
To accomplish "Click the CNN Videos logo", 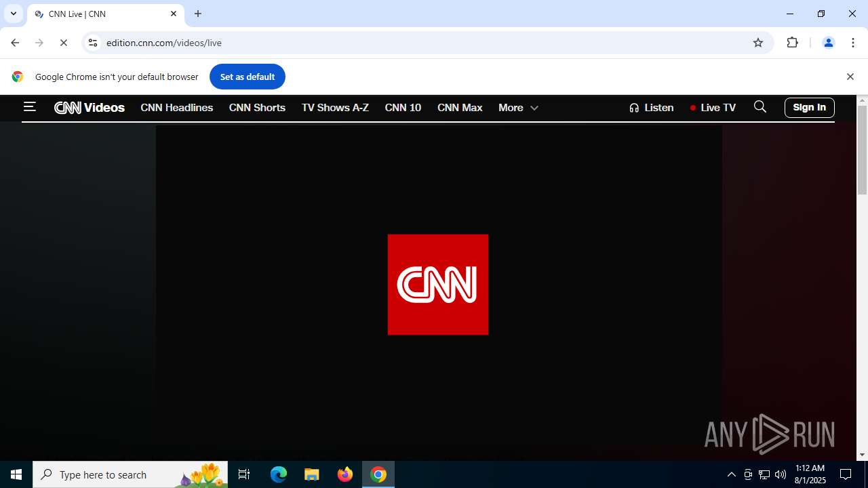I will [90, 108].
